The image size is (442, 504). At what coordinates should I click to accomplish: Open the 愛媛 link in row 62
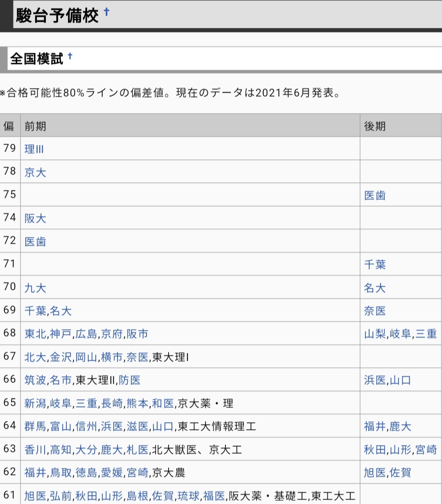click(x=112, y=472)
